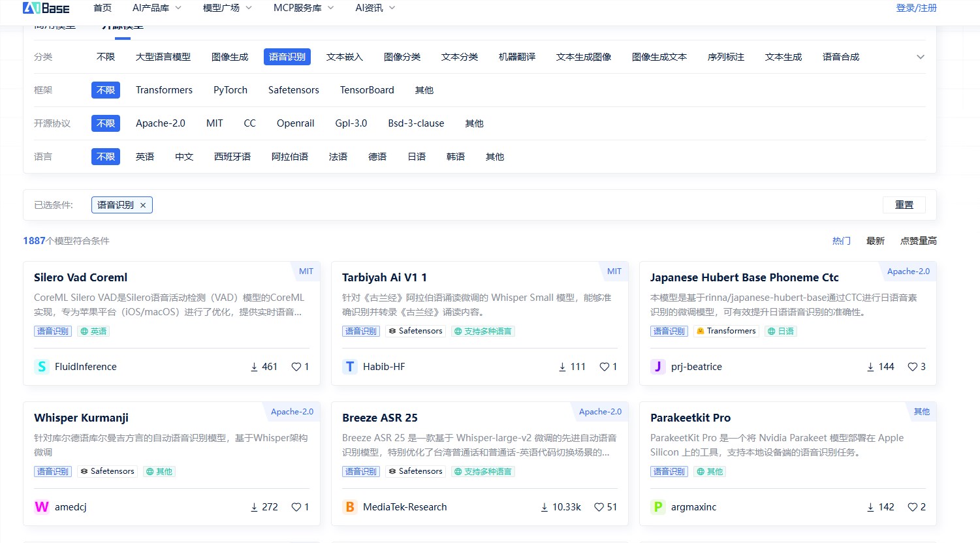The image size is (980, 543).
Task: Open the Breeze ASR 25 model title
Action: 380,418
